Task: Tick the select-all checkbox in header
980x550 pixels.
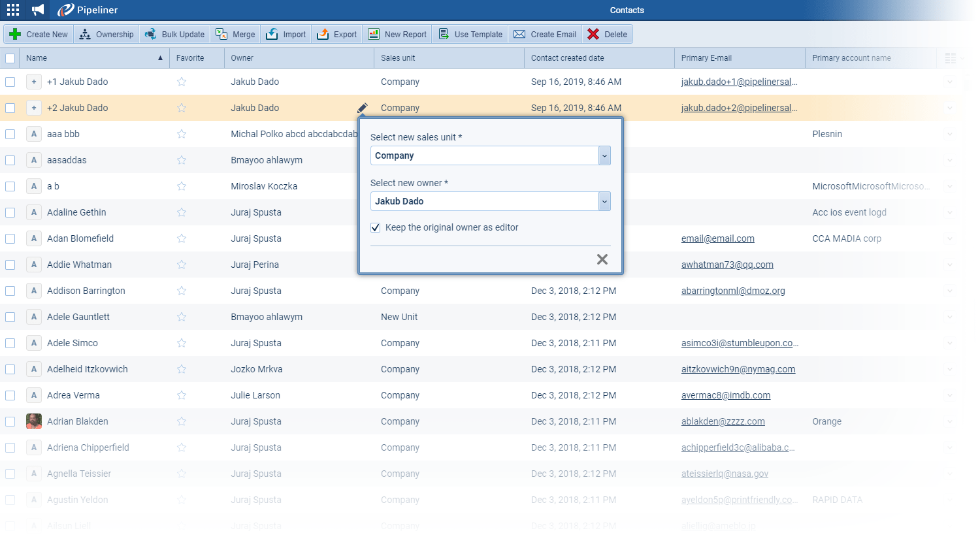Action: point(10,58)
